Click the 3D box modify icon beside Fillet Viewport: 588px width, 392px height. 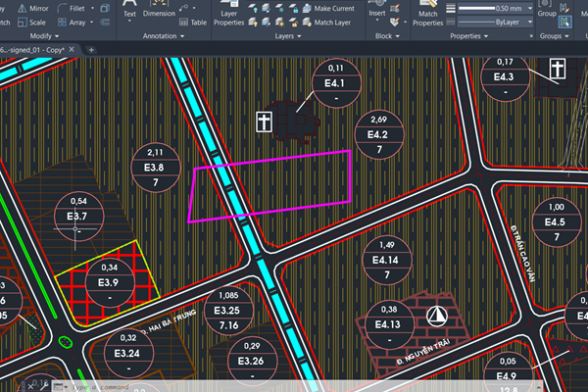pyautogui.click(x=105, y=8)
